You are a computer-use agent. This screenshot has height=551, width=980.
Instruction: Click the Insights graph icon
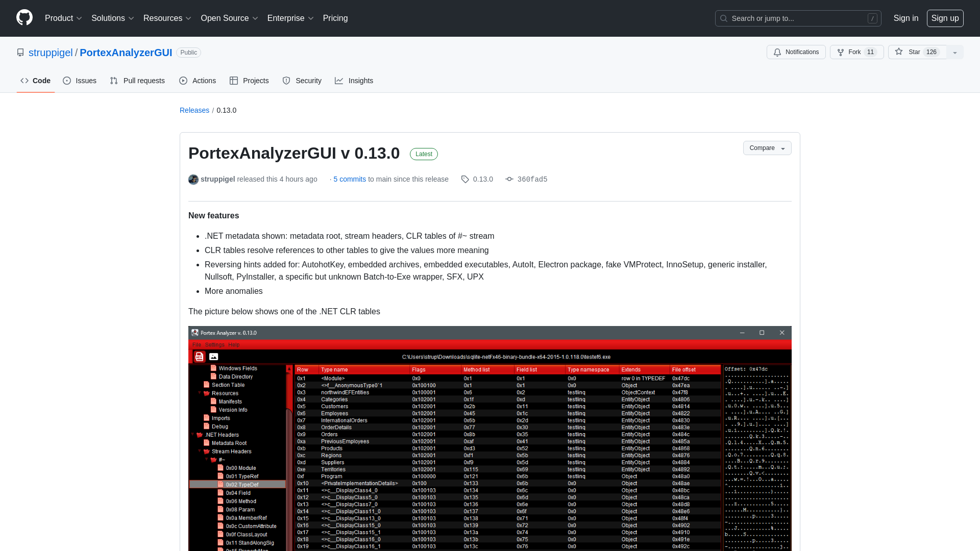339,81
